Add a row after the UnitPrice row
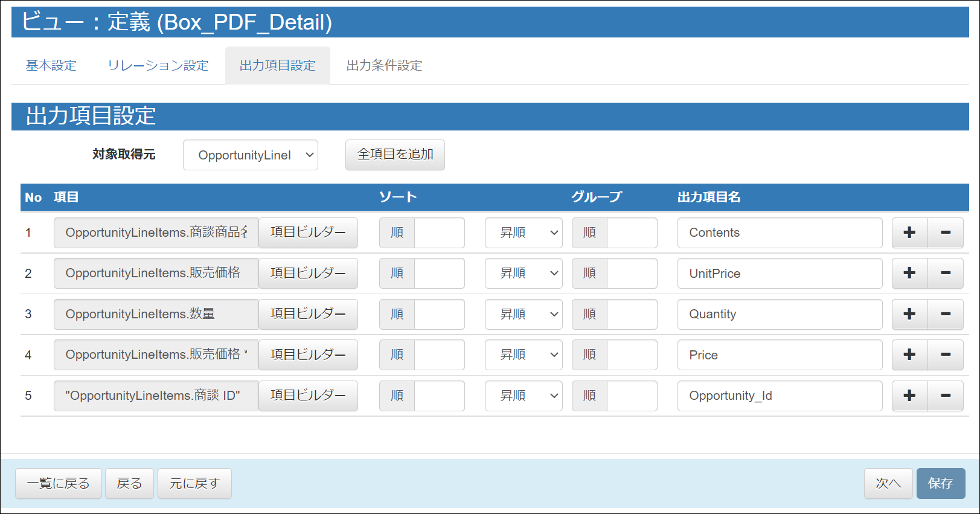980x514 pixels. point(909,273)
